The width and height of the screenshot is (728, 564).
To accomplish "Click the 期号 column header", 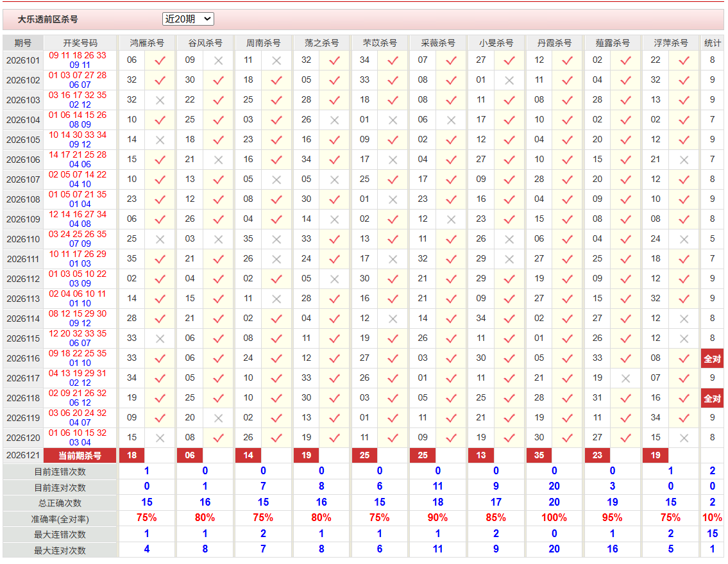I will pyautogui.click(x=22, y=43).
